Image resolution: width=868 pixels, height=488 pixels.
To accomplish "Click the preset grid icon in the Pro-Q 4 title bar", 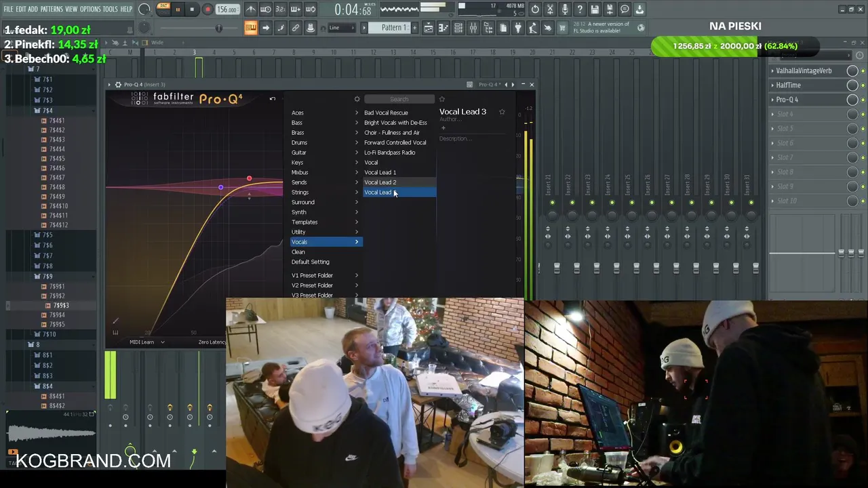I will tap(469, 85).
